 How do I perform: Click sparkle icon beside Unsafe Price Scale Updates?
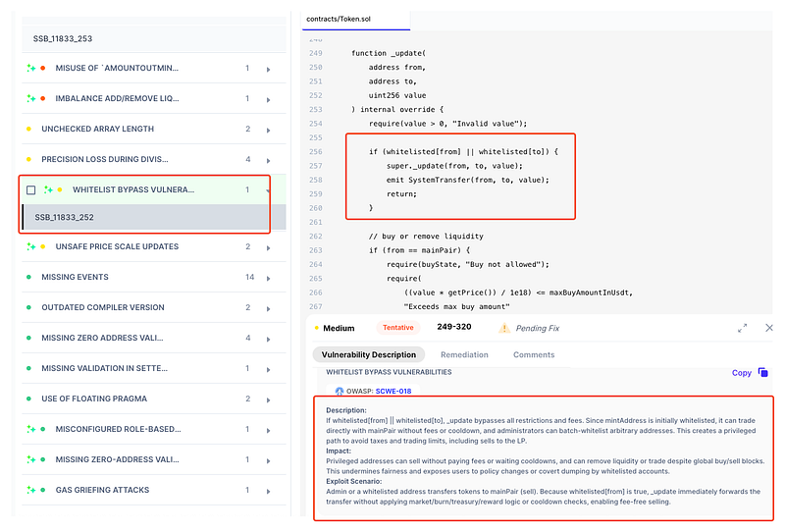click(x=31, y=247)
